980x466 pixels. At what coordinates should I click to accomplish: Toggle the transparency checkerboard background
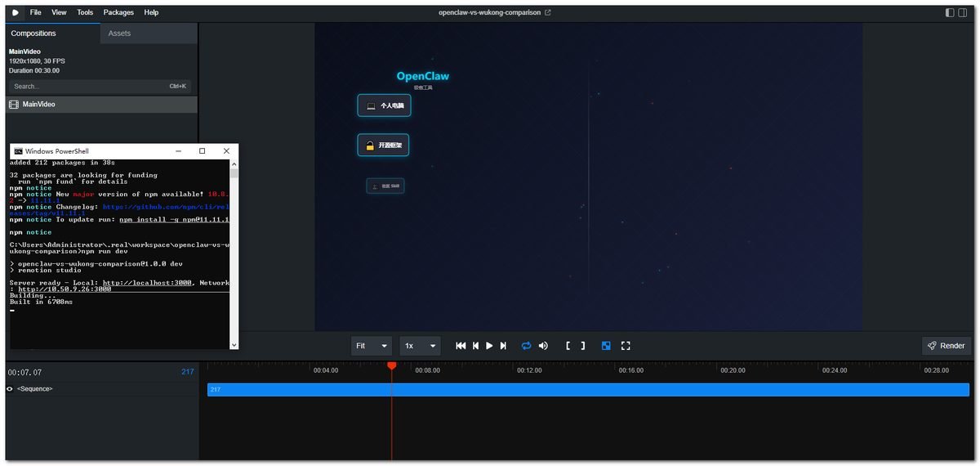point(606,346)
